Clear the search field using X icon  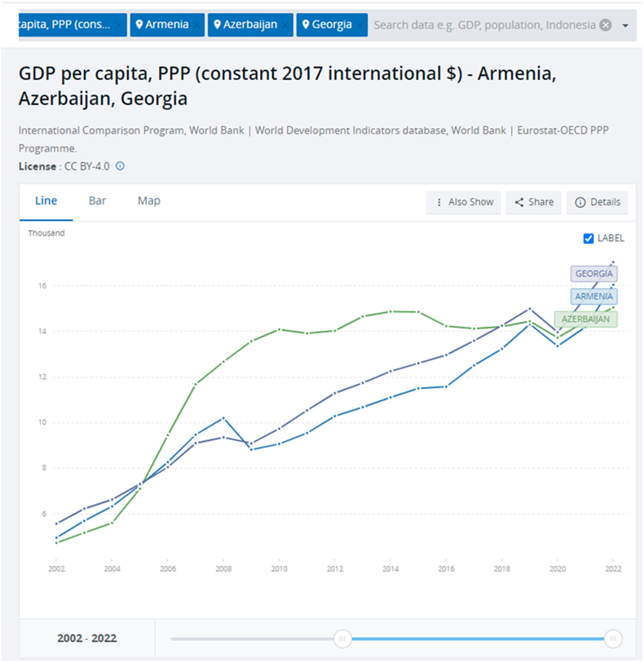[605, 24]
